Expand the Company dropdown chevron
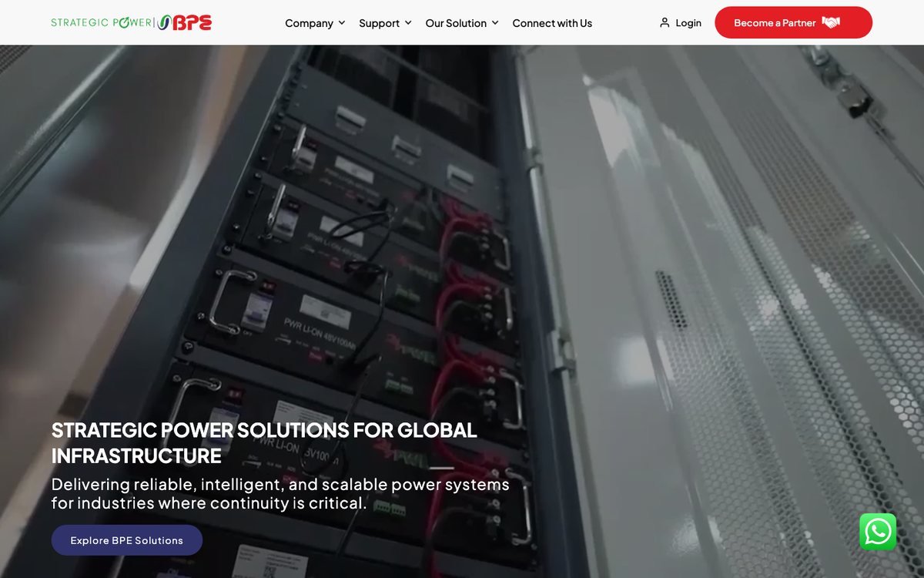Image resolution: width=924 pixels, height=578 pixels. [341, 23]
